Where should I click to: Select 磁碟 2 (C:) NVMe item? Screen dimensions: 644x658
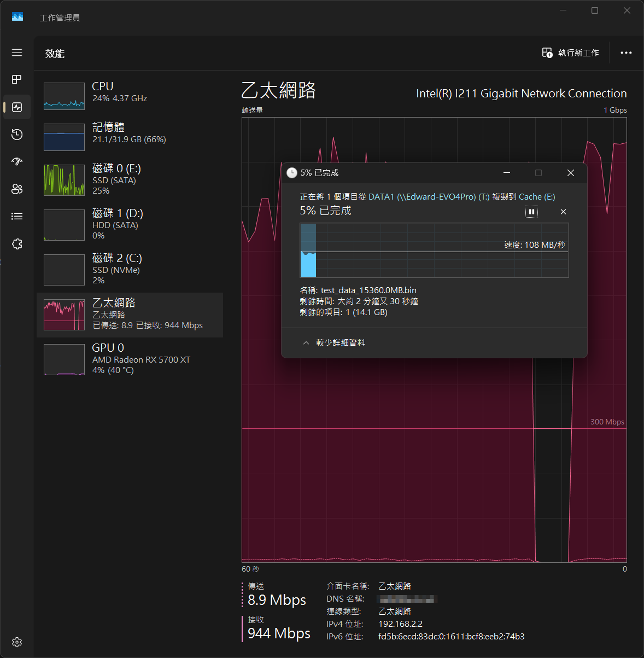pos(130,269)
